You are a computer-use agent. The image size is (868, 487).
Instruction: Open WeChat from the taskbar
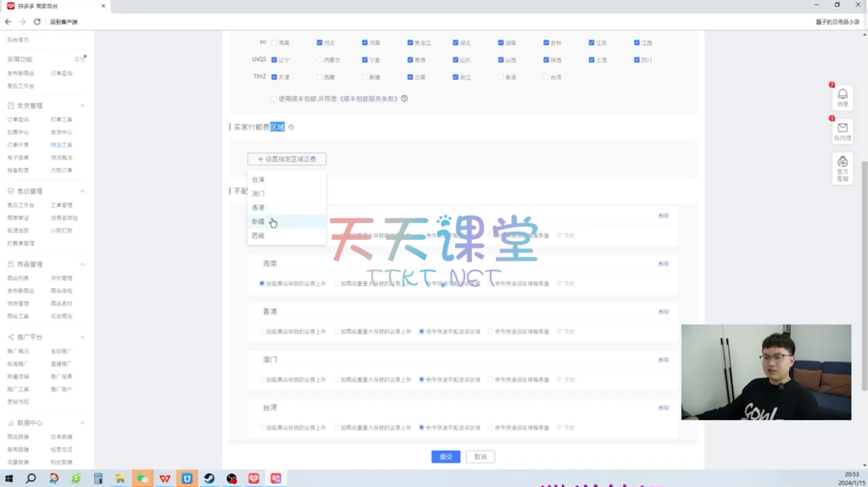click(142, 479)
